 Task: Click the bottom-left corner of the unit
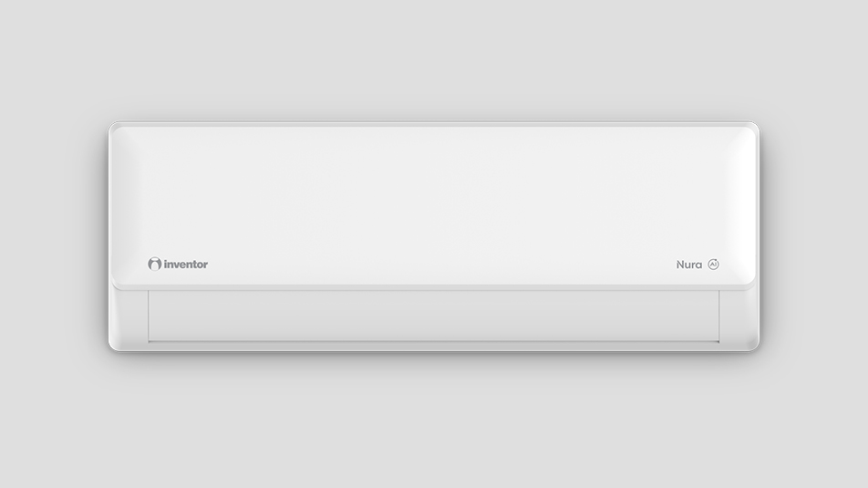coord(115,344)
